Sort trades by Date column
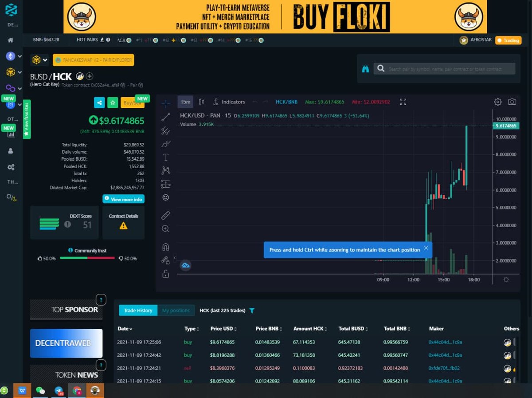Viewport: 532px width, 398px height. (x=125, y=329)
